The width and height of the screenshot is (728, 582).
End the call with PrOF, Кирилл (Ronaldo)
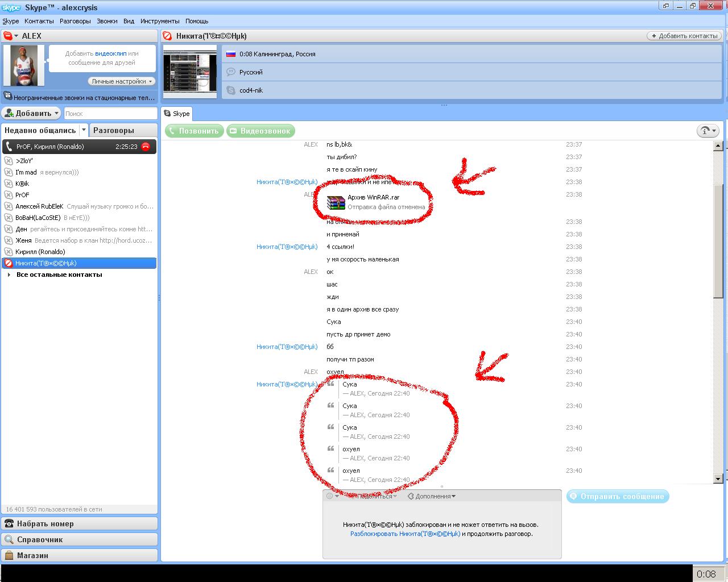coord(146,147)
